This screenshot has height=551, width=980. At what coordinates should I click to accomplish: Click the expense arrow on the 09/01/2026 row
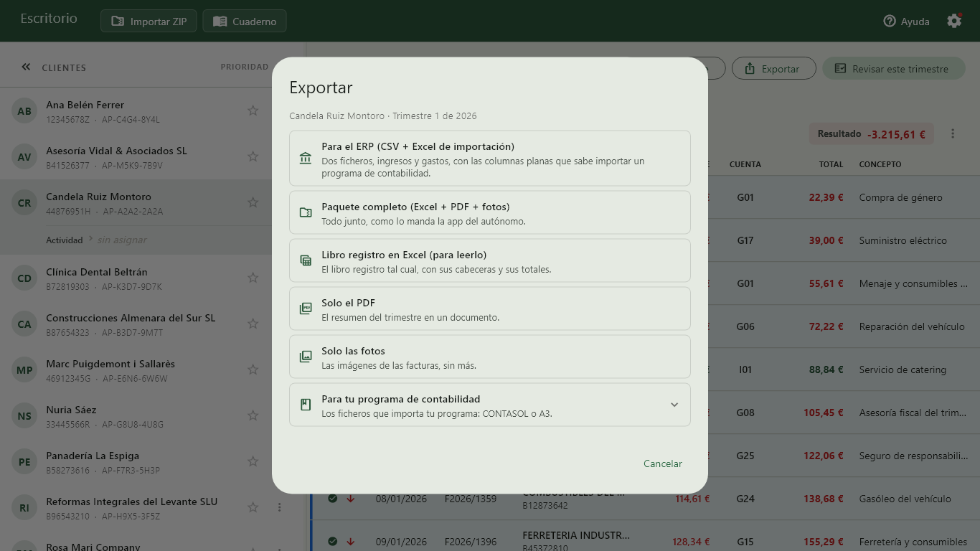351,542
